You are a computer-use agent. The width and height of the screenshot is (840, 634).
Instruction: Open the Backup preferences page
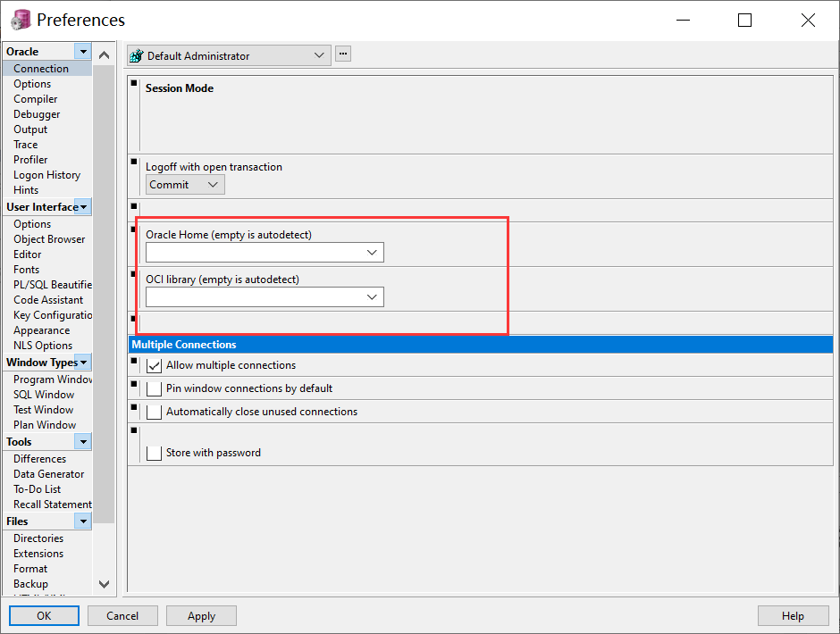[x=30, y=584]
